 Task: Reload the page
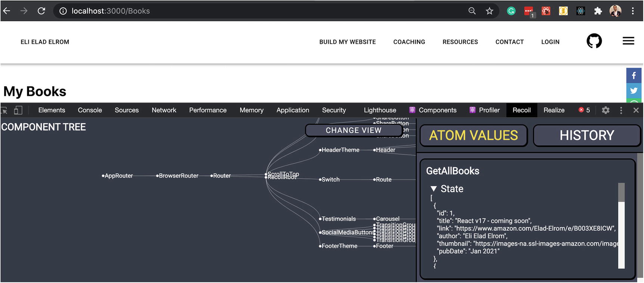pos(41,11)
